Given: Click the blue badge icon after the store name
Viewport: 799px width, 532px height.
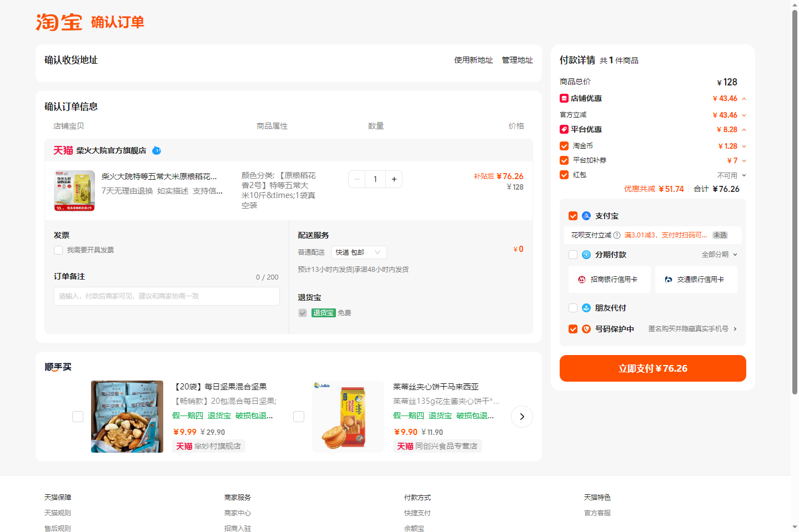Looking at the screenshot, I should [157, 150].
